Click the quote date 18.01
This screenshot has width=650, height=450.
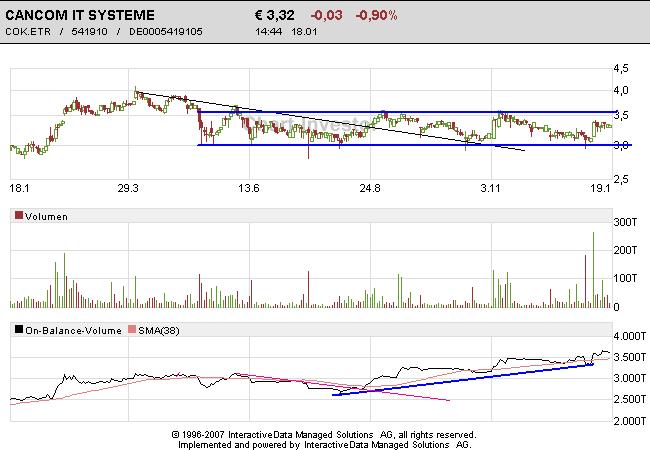click(304, 31)
